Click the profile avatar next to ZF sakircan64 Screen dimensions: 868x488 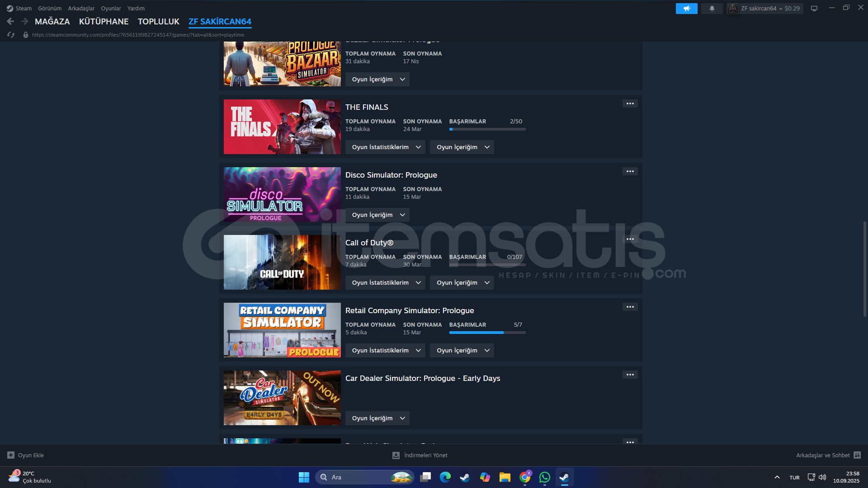coord(733,8)
